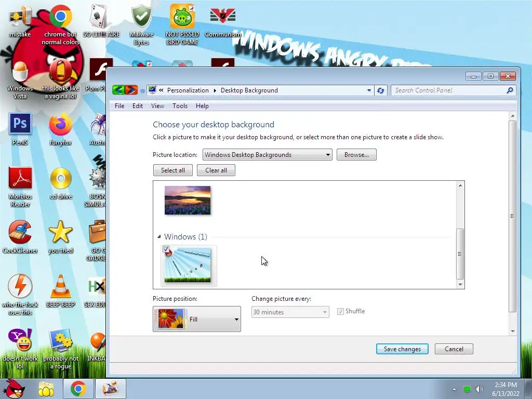Select the Angry Birds wallpaper thumbnail
This screenshot has width=532, height=399.
(x=188, y=265)
